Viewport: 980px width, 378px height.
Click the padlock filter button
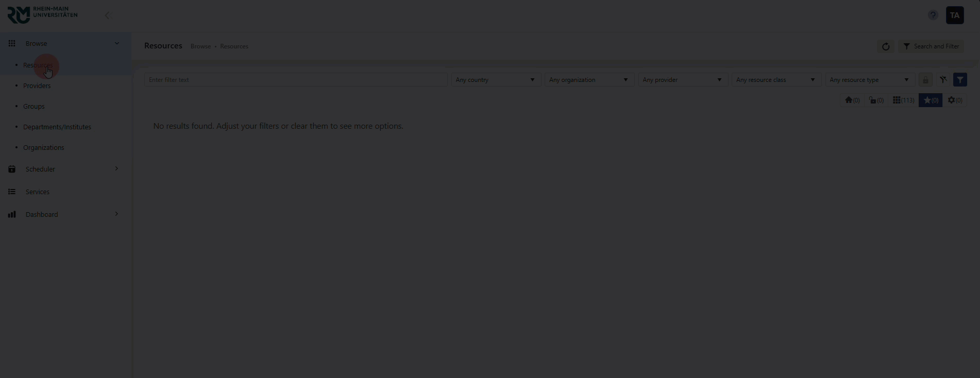[925, 80]
